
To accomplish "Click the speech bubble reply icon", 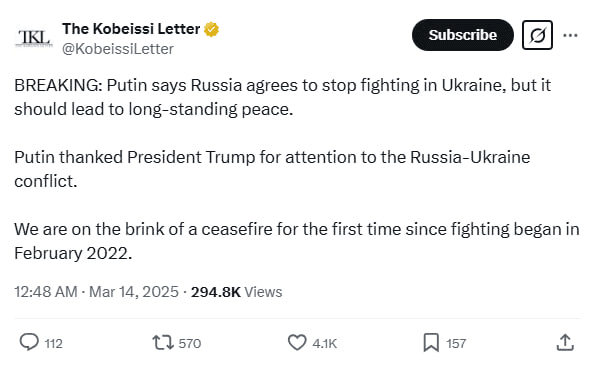I will pos(29,342).
